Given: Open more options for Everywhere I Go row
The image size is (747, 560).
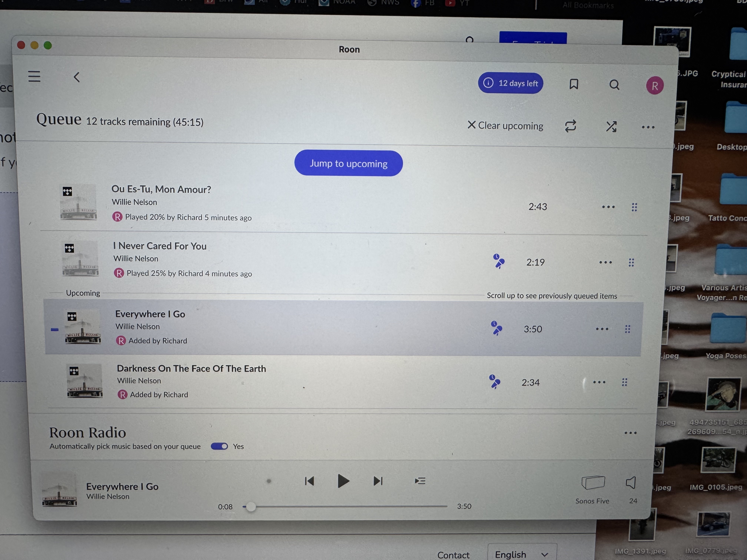Looking at the screenshot, I should pyautogui.click(x=602, y=329).
